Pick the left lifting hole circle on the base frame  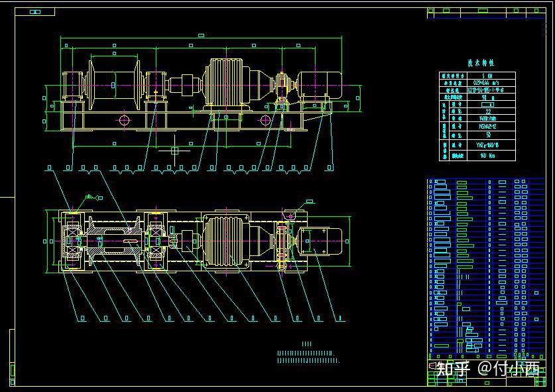125,120
